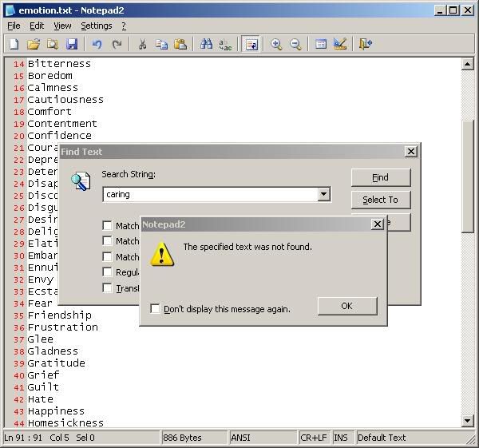Click the Cut scissors icon
This screenshot has height=448, width=479.
point(142,44)
